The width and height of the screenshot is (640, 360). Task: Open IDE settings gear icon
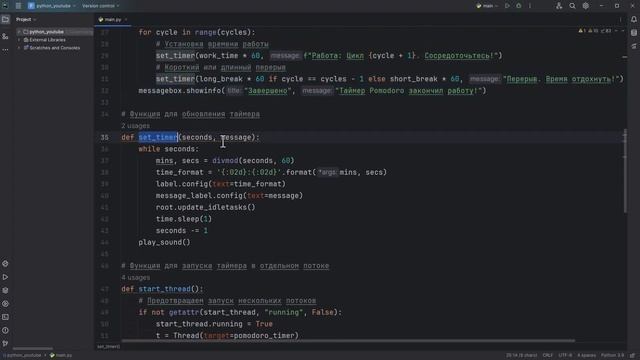[x=586, y=6]
